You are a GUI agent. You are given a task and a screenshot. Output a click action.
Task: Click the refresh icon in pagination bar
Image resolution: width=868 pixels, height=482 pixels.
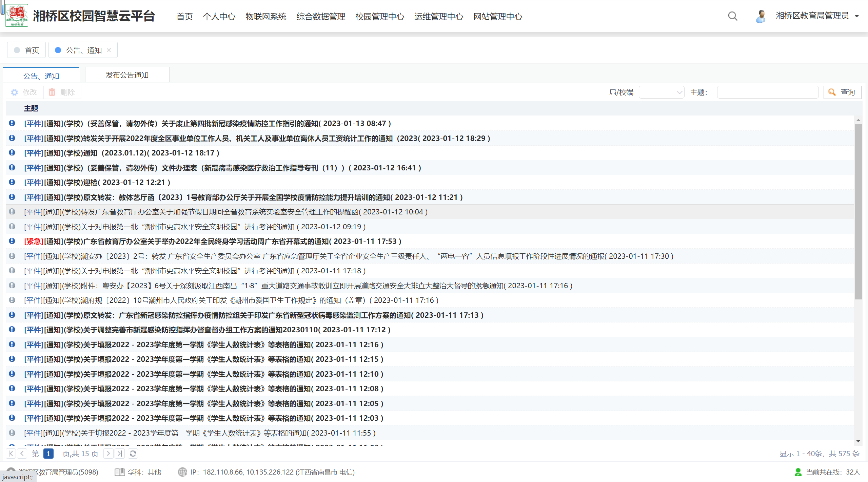(133, 454)
